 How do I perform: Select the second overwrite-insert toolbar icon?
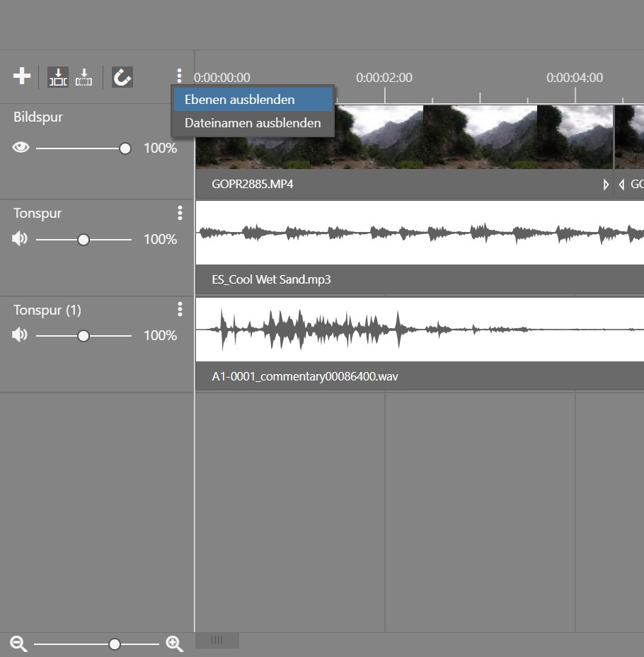83,76
